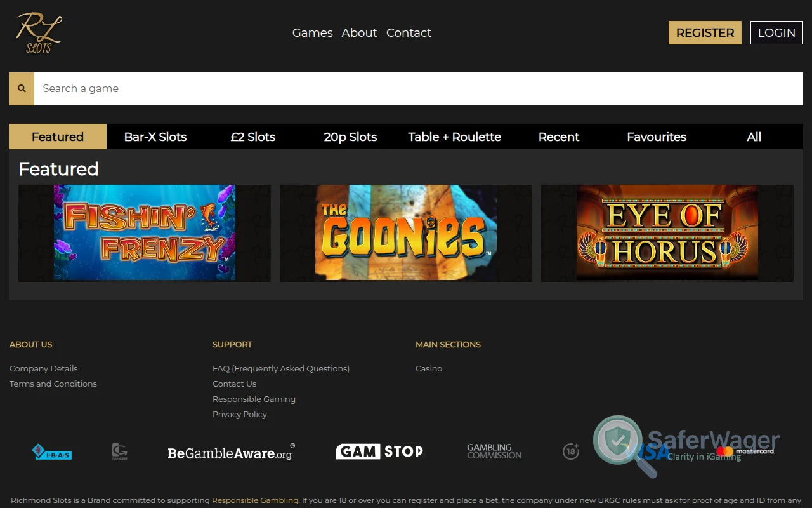The width and height of the screenshot is (812, 508).
Task: Click the search magnifier icon
Action: (21, 88)
